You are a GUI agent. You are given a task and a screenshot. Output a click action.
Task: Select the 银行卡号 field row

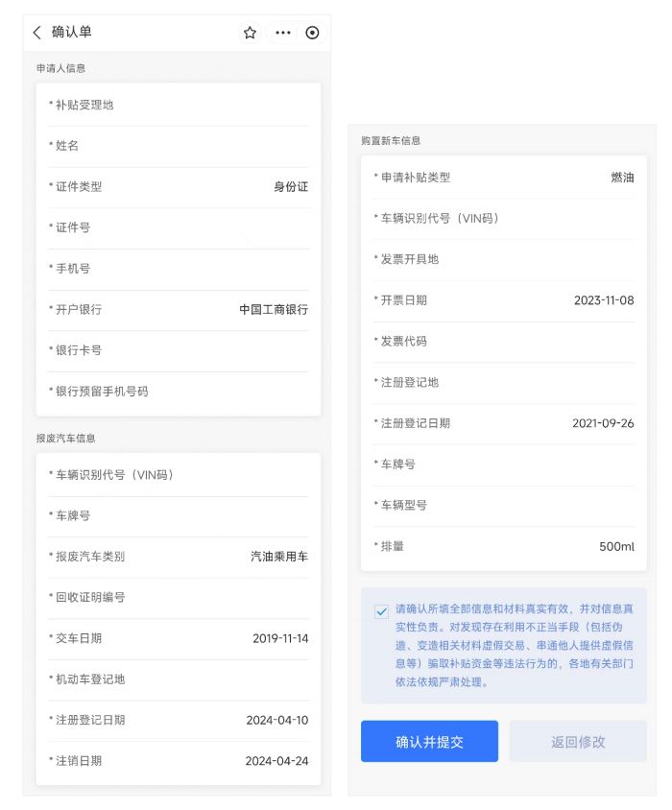(x=178, y=350)
